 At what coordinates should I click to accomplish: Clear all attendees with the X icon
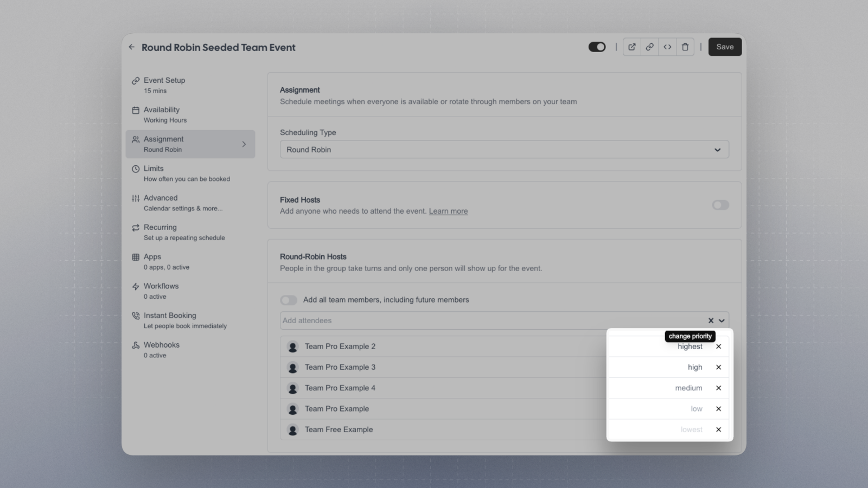tap(711, 320)
